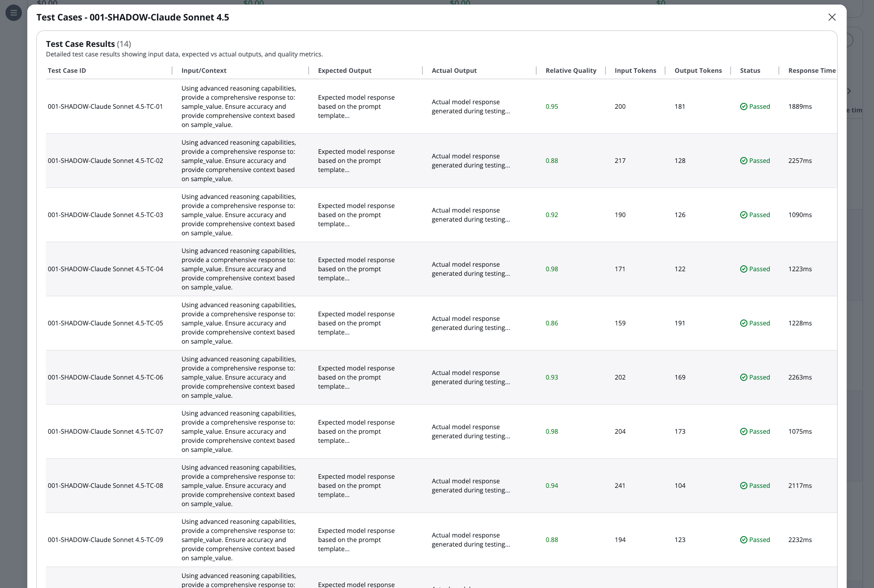Click the Status column header
The height and width of the screenshot is (588, 874).
tap(750, 71)
